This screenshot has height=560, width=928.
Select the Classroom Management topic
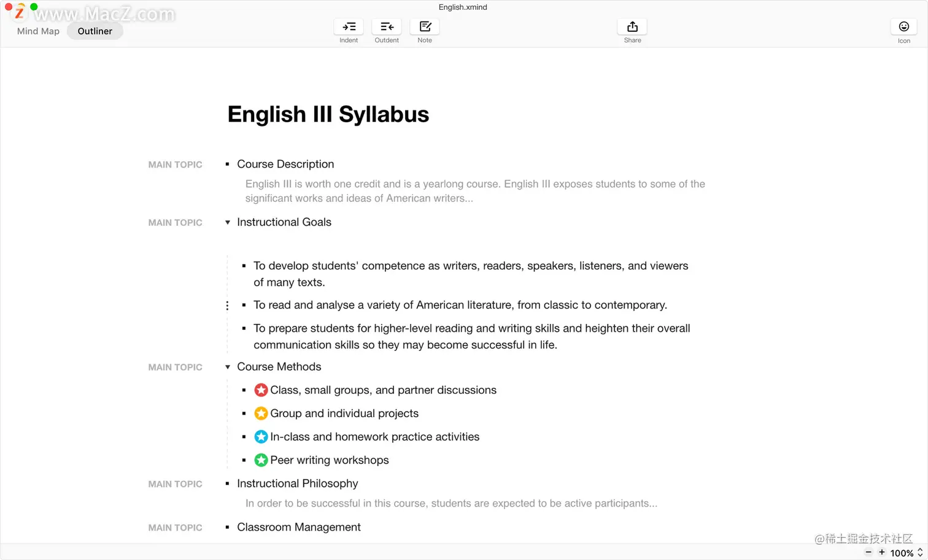(x=299, y=527)
